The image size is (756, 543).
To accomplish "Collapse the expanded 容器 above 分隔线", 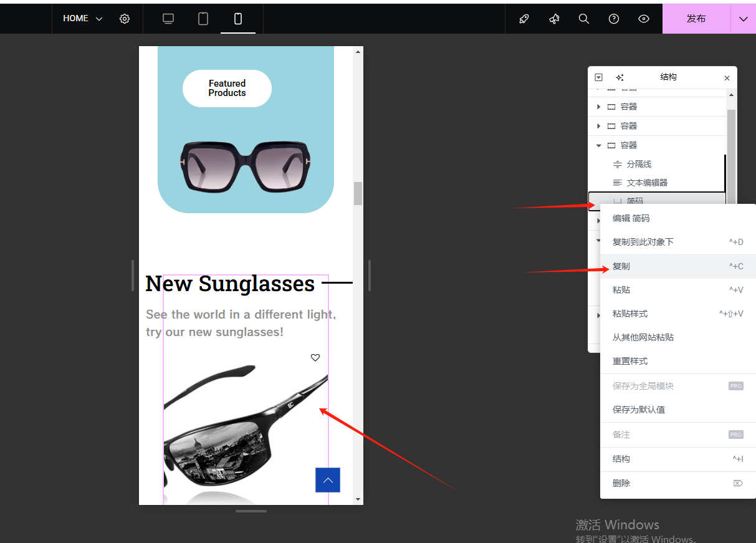I will [x=599, y=145].
